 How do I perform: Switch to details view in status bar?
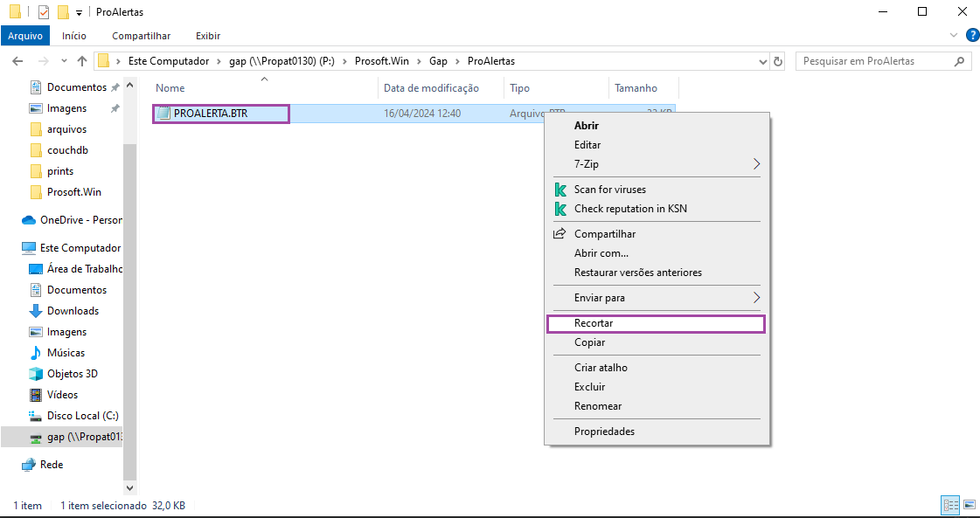coord(950,505)
